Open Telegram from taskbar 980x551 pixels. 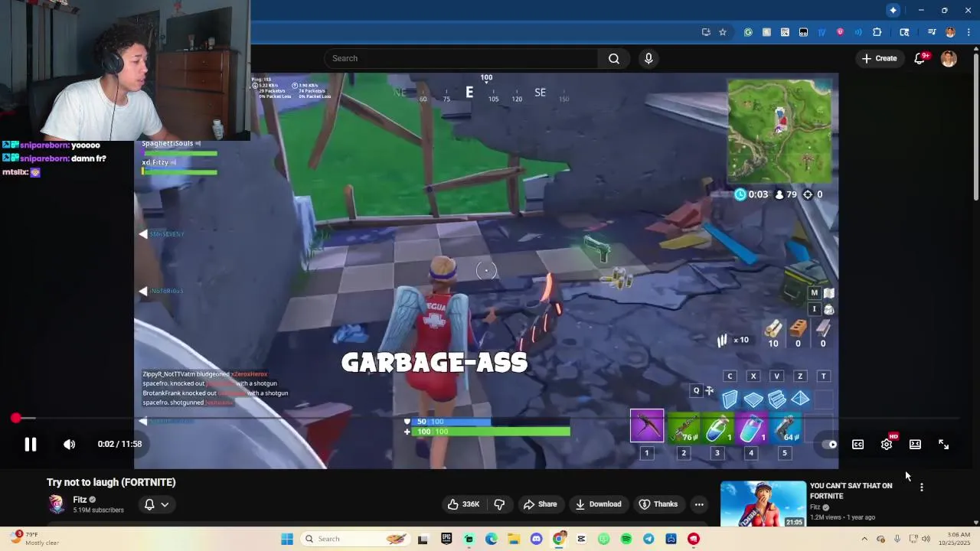pyautogui.click(x=648, y=539)
